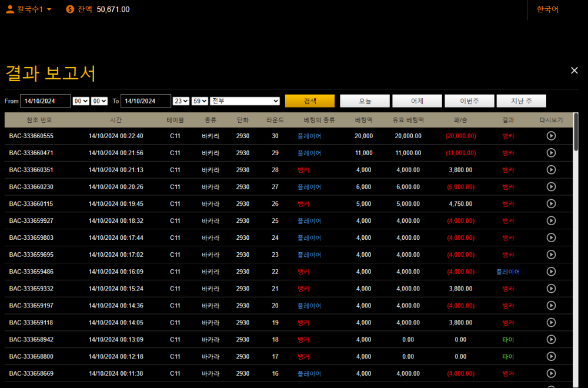This screenshot has height=388, width=588.
Task: Click the 라운드 column header
Action: (x=275, y=120)
